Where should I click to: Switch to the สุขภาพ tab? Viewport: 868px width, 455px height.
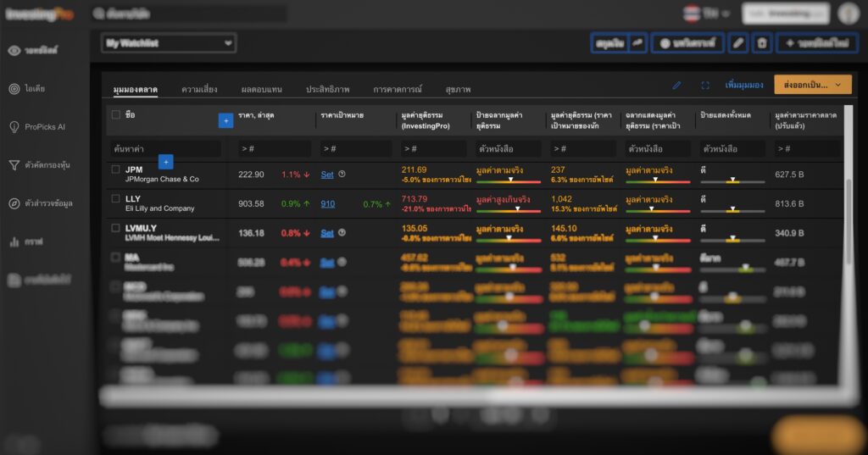458,89
